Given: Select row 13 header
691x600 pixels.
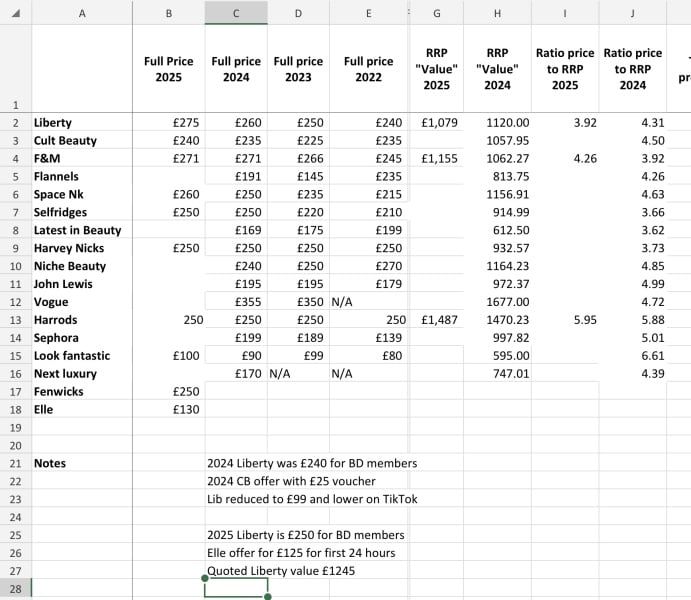Looking at the screenshot, I should [x=16, y=320].
